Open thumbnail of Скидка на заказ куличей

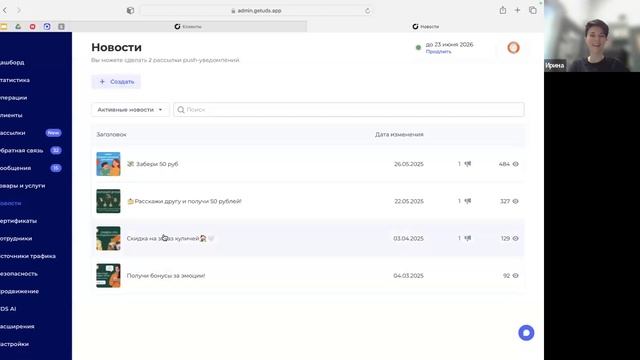point(108,238)
